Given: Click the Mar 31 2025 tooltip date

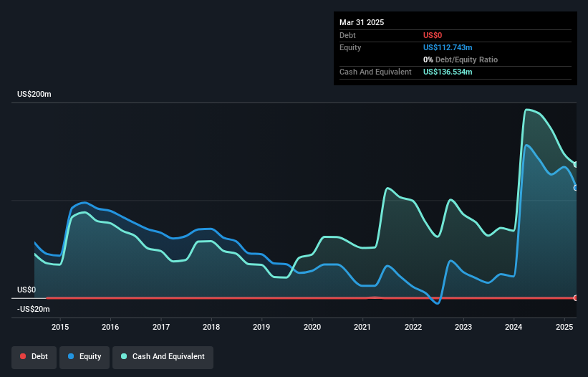Looking at the screenshot, I should (x=362, y=22).
